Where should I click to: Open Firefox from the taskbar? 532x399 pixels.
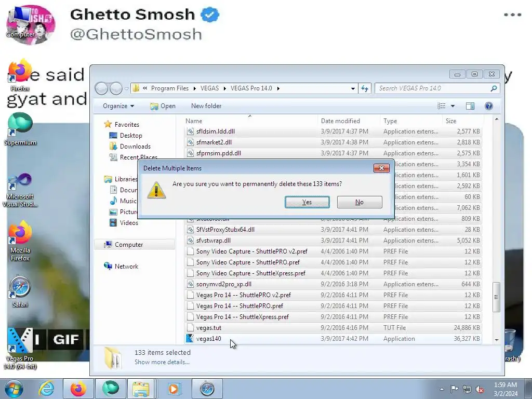pos(78,389)
